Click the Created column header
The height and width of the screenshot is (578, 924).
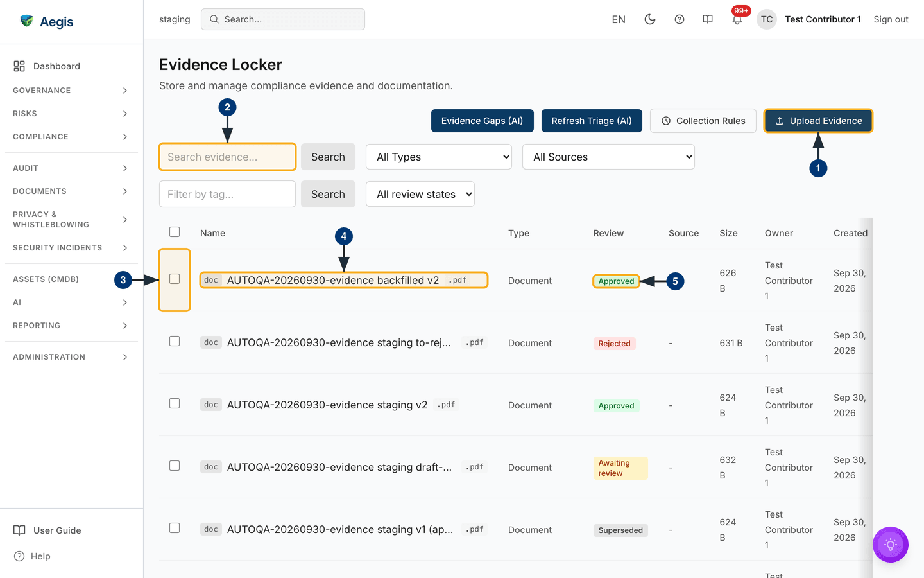click(850, 233)
